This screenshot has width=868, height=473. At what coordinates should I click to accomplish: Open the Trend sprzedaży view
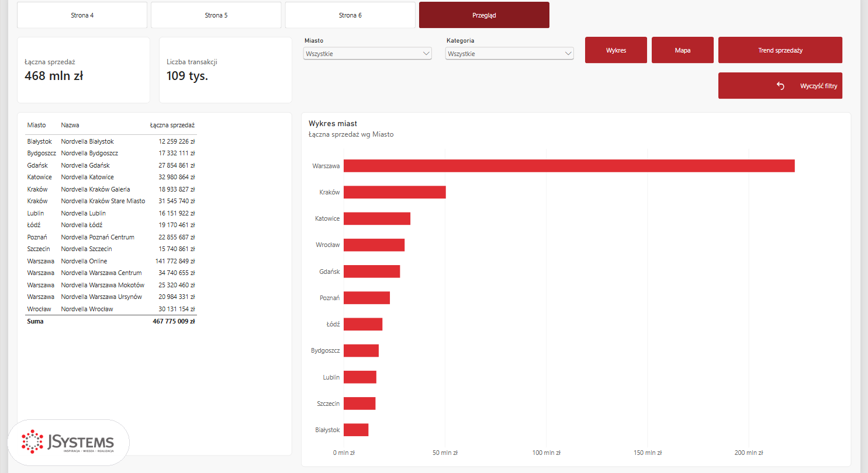click(780, 50)
